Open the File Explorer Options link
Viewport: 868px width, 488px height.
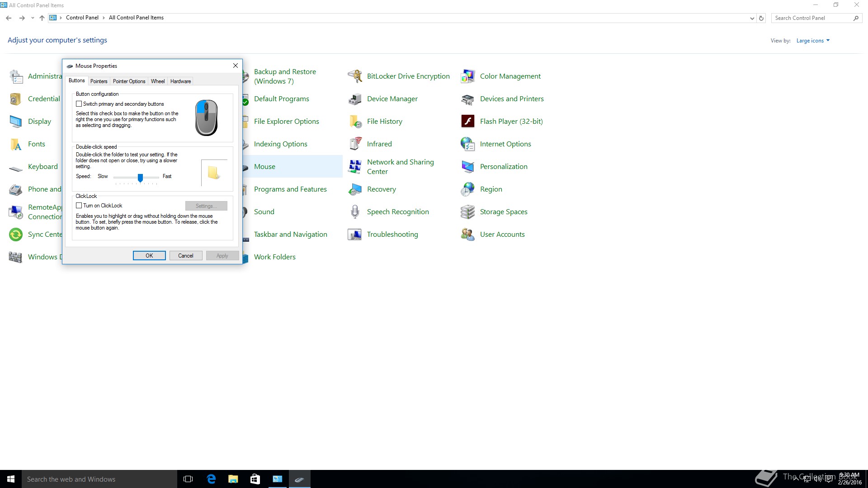[287, 122]
